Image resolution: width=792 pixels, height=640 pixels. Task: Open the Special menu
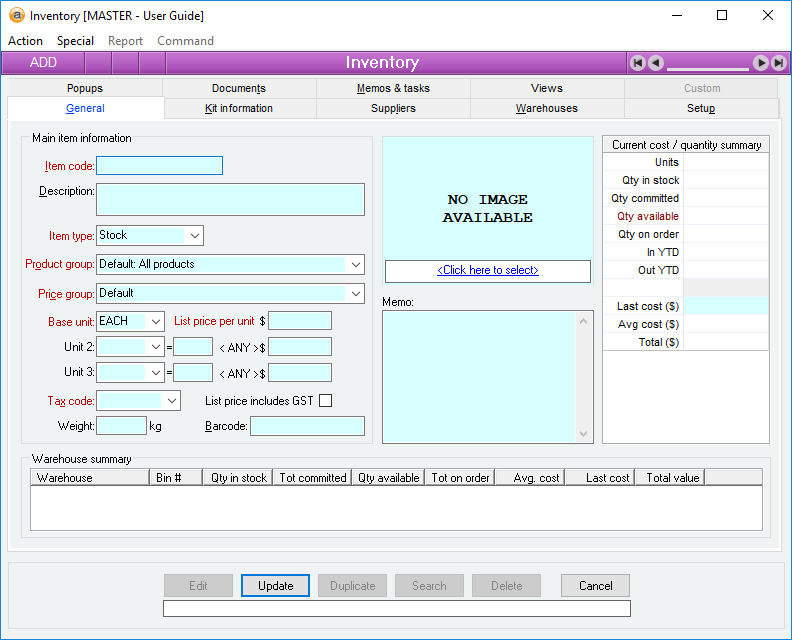click(x=75, y=41)
